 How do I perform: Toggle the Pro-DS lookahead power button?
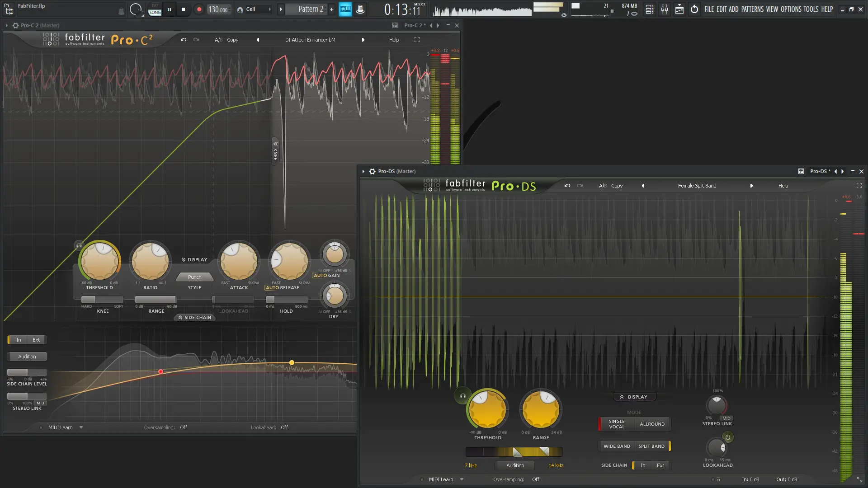point(727,437)
